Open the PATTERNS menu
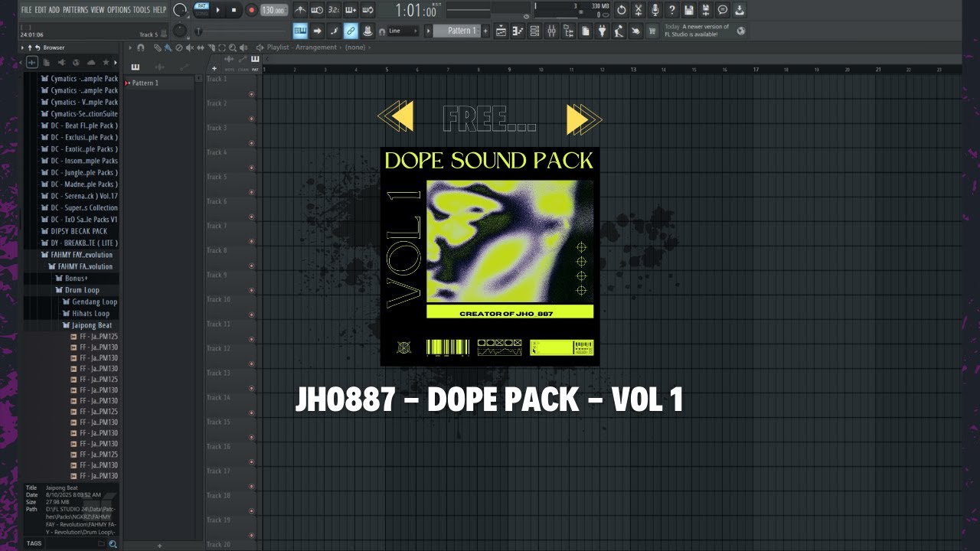This screenshot has height=551, width=980. tap(75, 10)
